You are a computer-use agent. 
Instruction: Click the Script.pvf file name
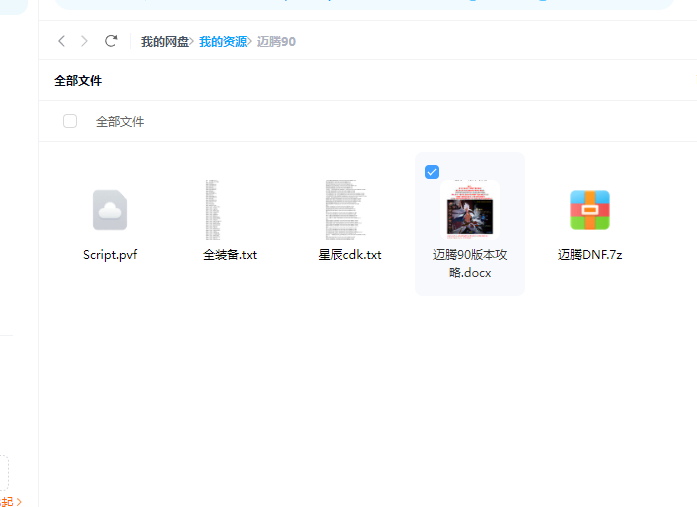tap(110, 255)
